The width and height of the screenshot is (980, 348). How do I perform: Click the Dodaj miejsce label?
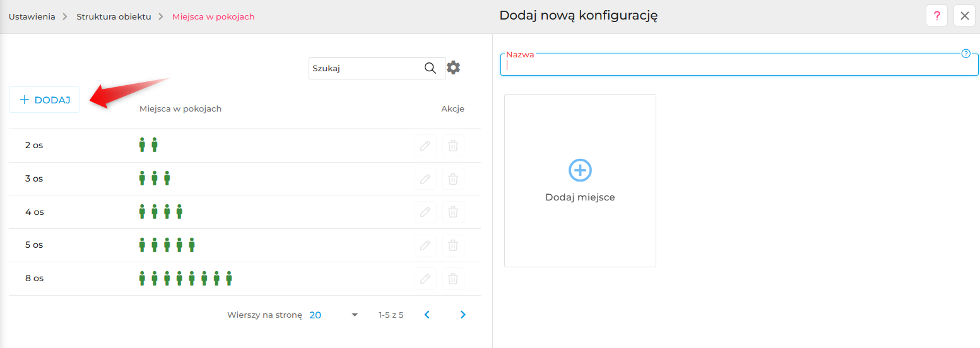click(580, 197)
